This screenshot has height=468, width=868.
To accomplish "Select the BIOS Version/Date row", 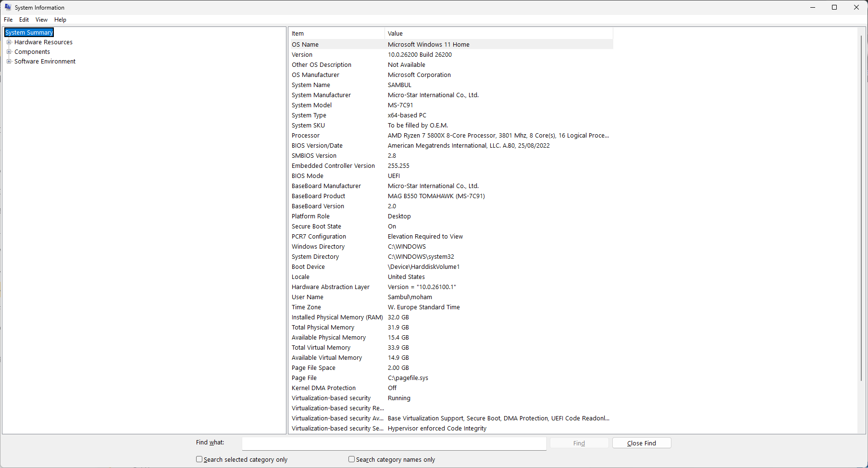I will (x=451, y=146).
